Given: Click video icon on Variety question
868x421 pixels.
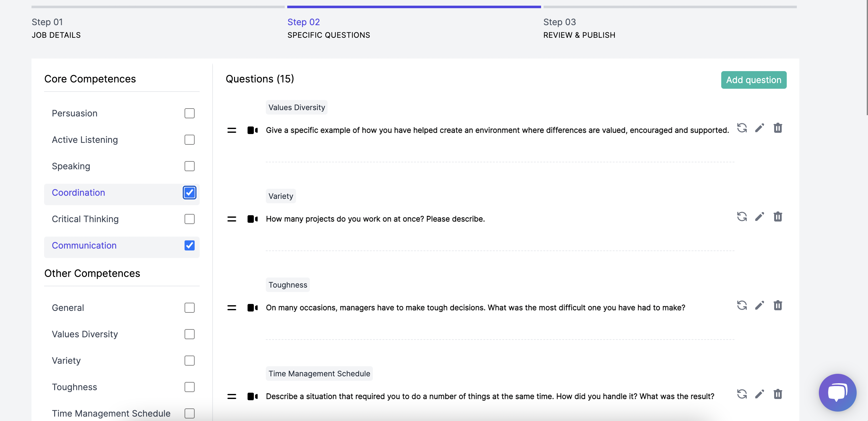Looking at the screenshot, I should coord(253,219).
